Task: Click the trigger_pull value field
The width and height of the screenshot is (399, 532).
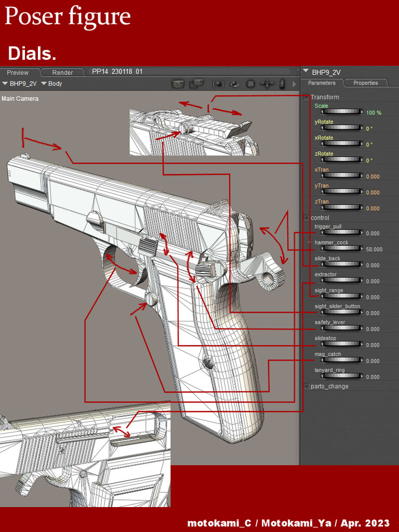Action: [373, 233]
